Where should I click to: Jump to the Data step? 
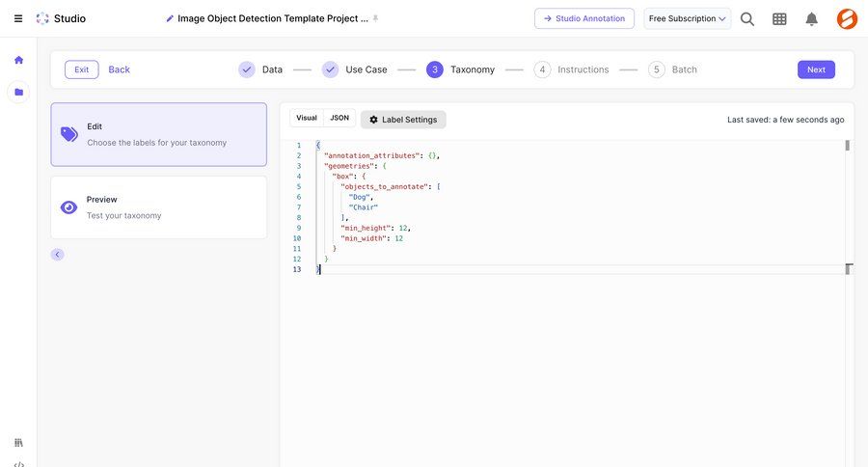point(261,69)
